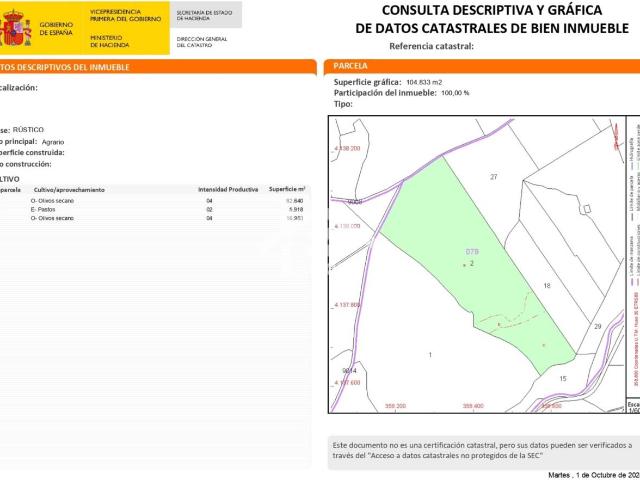Click the Superficie m² column header
This screenshot has height=480, width=640.
click(287, 189)
